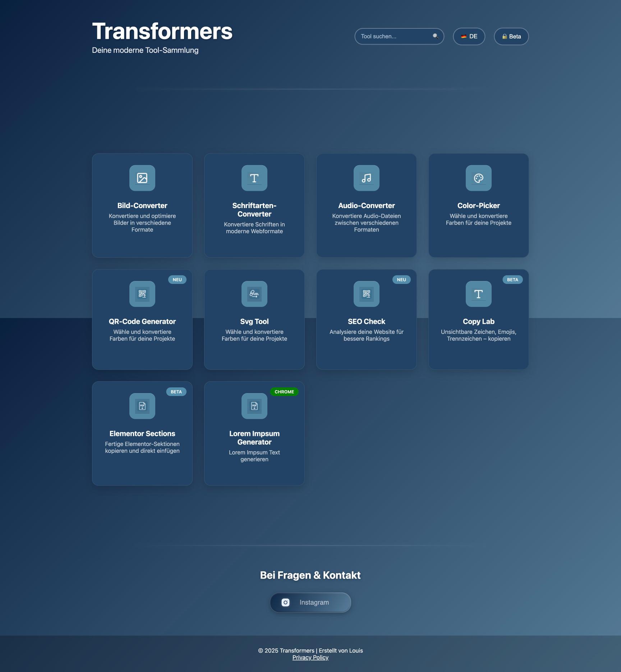The height and width of the screenshot is (672, 621).
Task: Click inside the Tool suchen search field
Action: click(392, 36)
